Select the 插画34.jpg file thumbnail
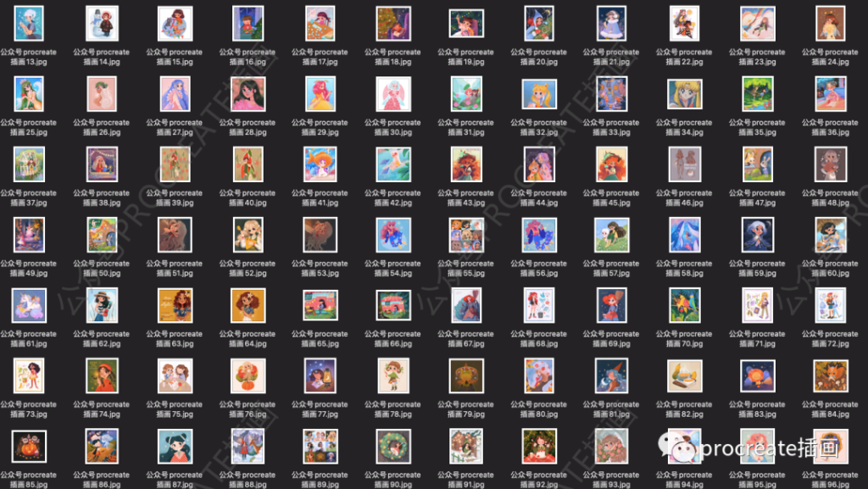This screenshot has height=489, width=868. [x=684, y=94]
